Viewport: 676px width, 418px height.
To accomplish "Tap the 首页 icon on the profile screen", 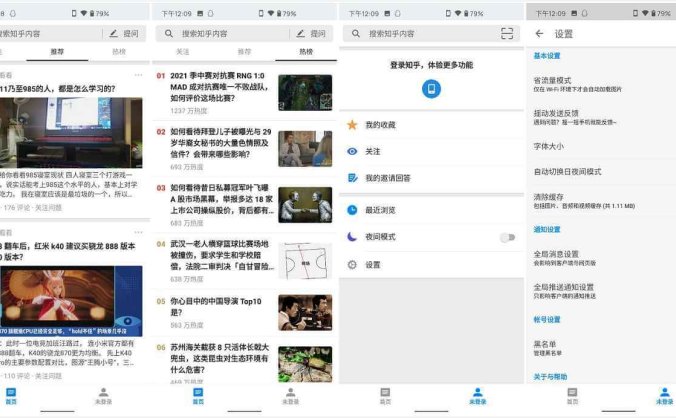I will point(385,392).
